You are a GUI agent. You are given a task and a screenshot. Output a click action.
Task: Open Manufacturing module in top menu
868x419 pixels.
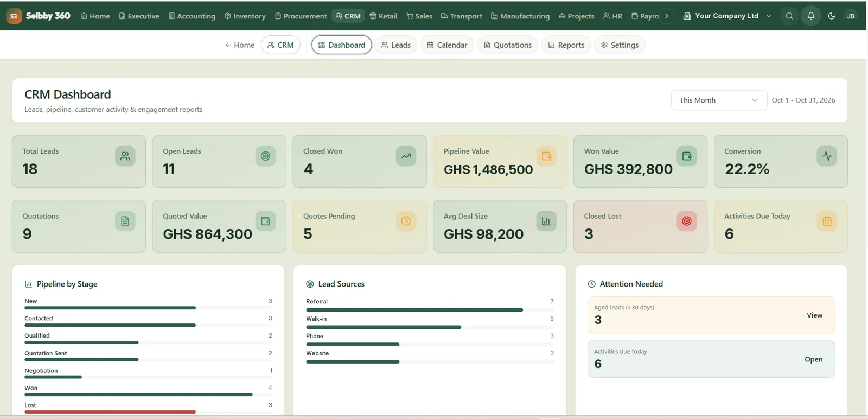(520, 16)
